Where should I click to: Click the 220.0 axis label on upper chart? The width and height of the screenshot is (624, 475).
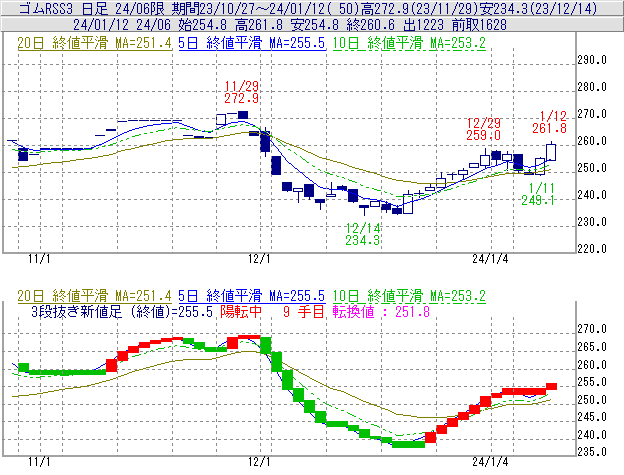[x=592, y=249]
